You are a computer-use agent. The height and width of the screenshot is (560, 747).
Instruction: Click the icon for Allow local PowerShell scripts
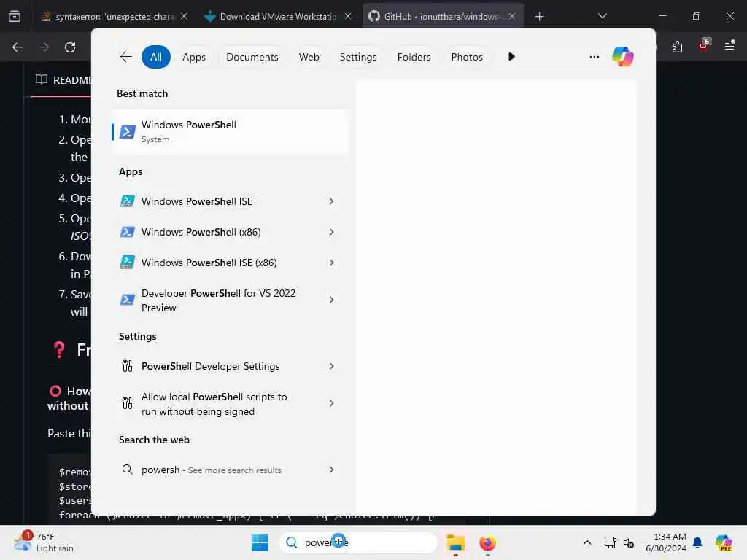127,403
